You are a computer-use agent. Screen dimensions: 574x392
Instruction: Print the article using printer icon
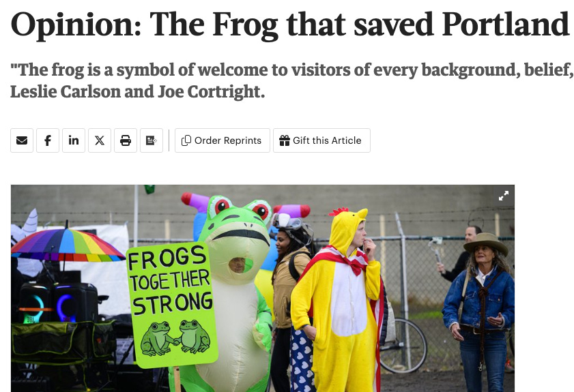pyautogui.click(x=126, y=140)
